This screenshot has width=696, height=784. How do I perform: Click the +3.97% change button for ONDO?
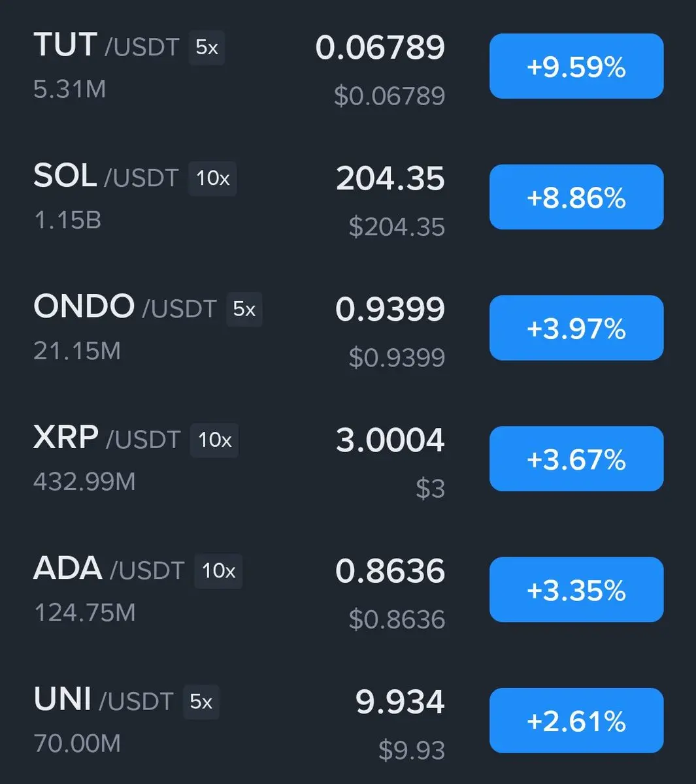point(576,328)
